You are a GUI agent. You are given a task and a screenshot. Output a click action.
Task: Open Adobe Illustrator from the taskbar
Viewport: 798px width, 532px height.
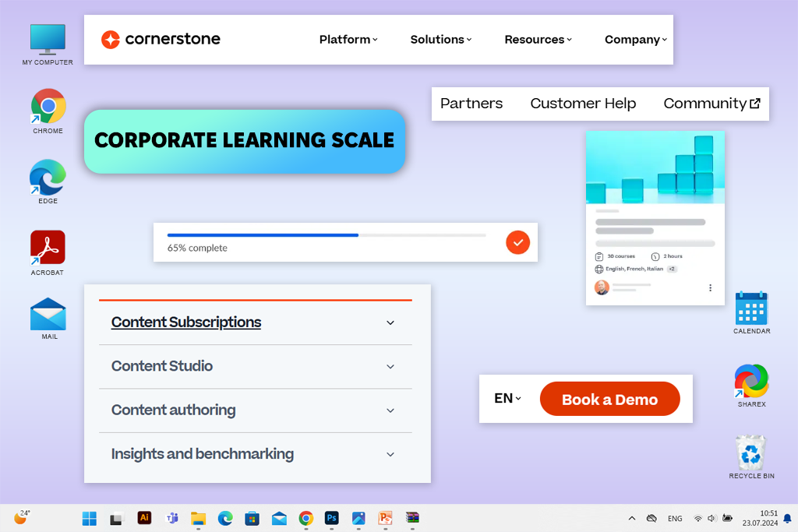coord(144,518)
